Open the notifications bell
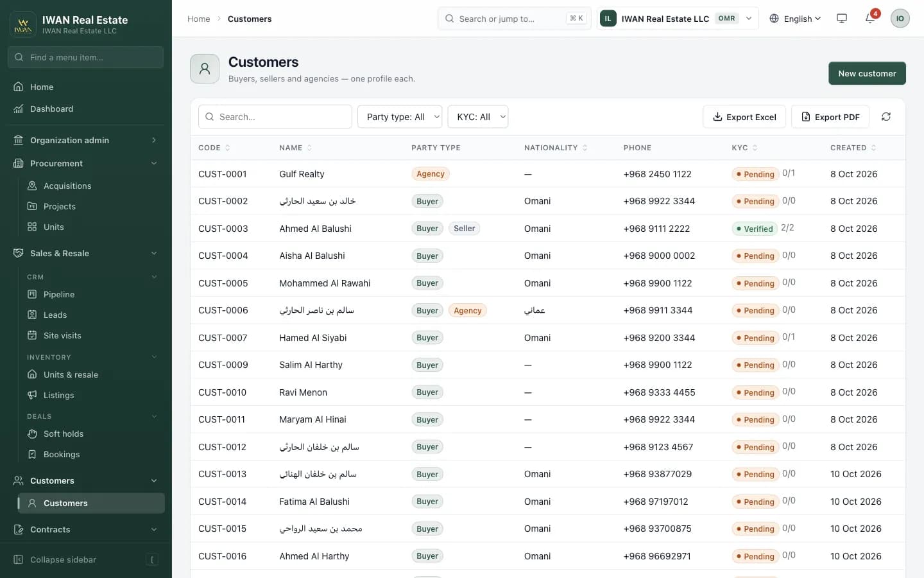This screenshot has height=578, width=924. click(x=870, y=19)
